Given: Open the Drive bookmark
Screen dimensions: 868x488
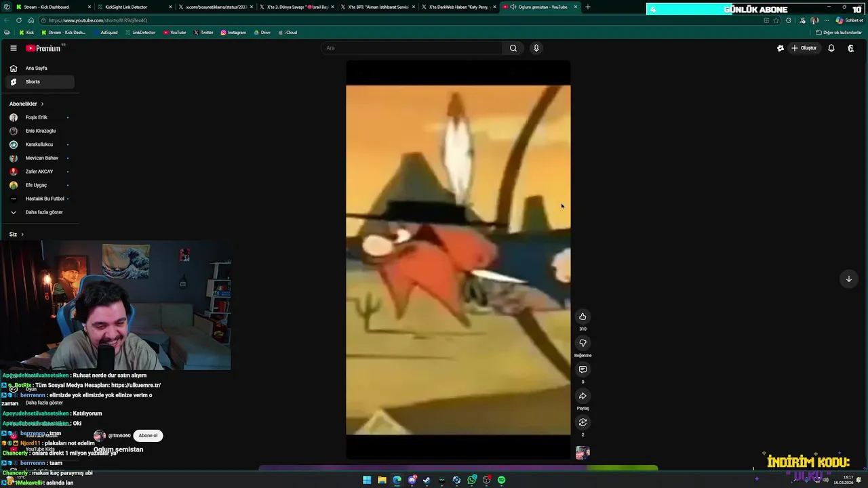Looking at the screenshot, I should point(262,33).
